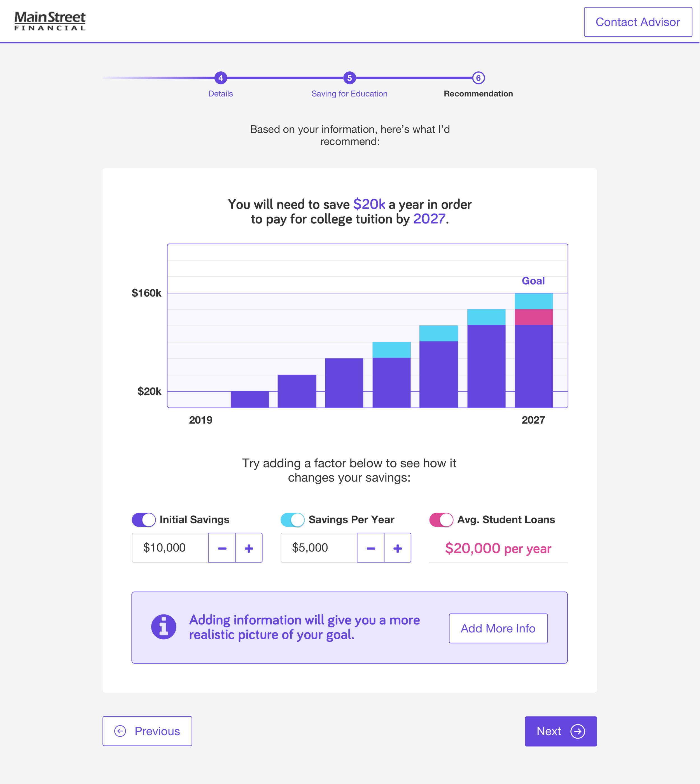Click the $20k amount in heading
The width and height of the screenshot is (700, 784).
coord(369,204)
